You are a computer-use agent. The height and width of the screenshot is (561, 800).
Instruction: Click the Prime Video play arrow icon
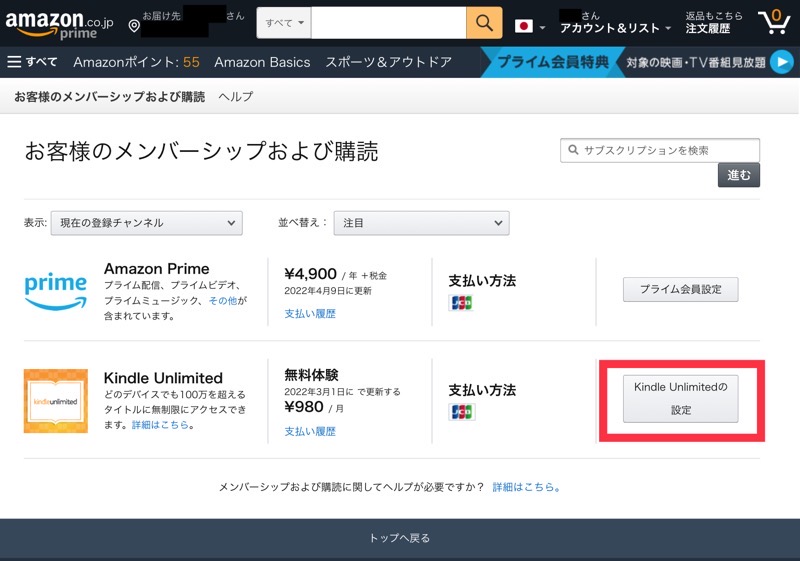pyautogui.click(x=781, y=62)
